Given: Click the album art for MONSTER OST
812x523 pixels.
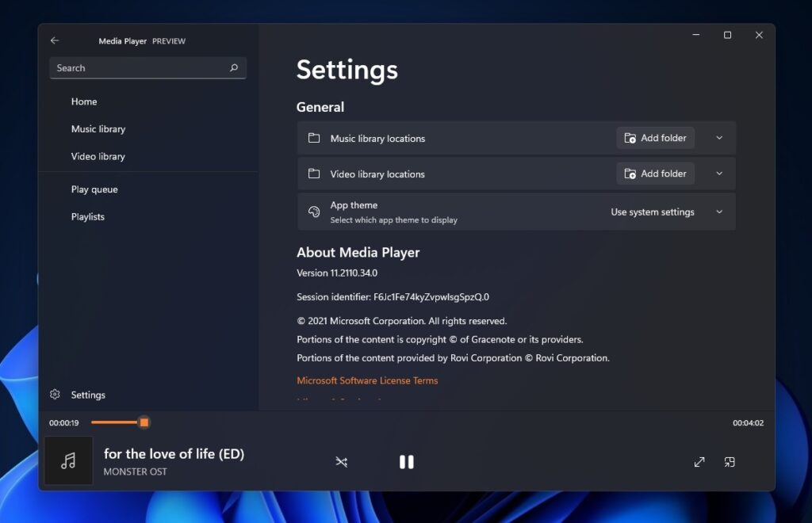Looking at the screenshot, I should (68, 461).
